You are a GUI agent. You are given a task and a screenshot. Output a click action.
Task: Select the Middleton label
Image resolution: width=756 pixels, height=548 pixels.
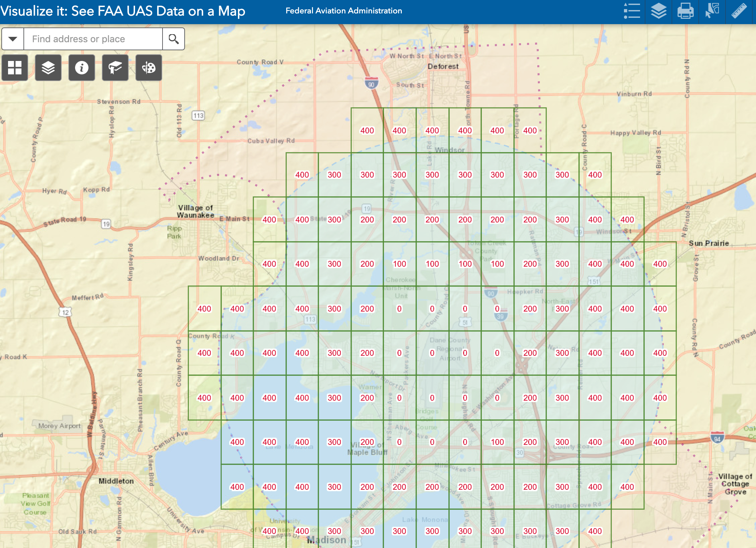point(116,481)
